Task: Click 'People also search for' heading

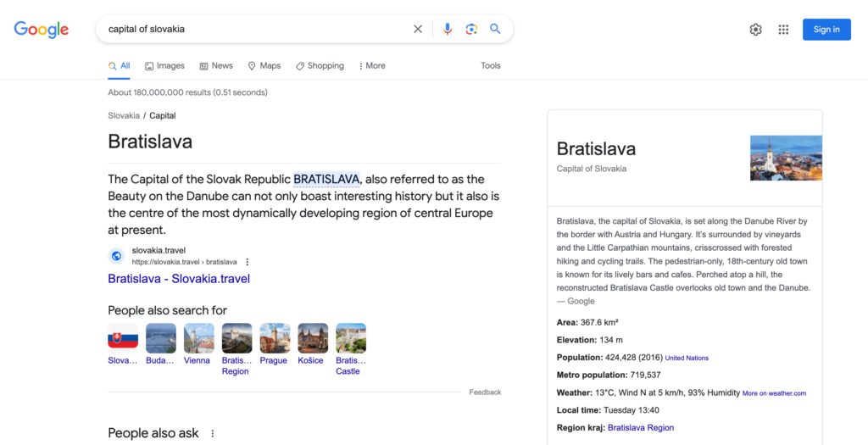Action: (x=167, y=310)
